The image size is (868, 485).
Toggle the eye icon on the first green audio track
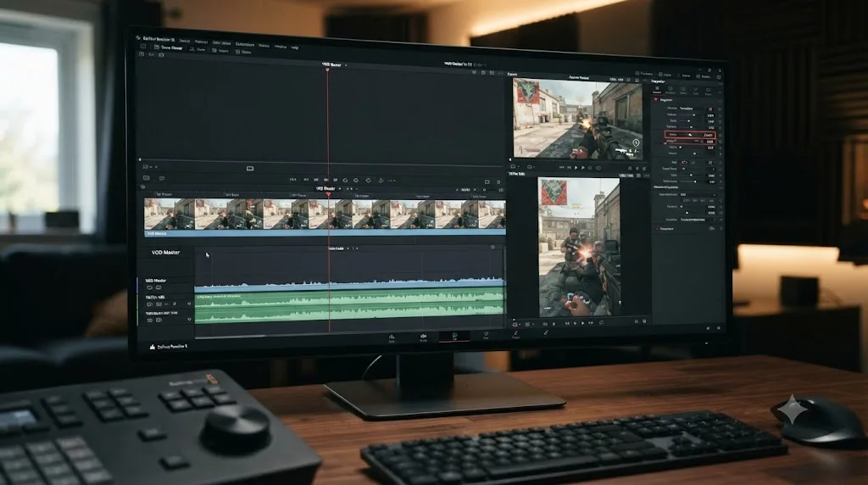coord(189,304)
